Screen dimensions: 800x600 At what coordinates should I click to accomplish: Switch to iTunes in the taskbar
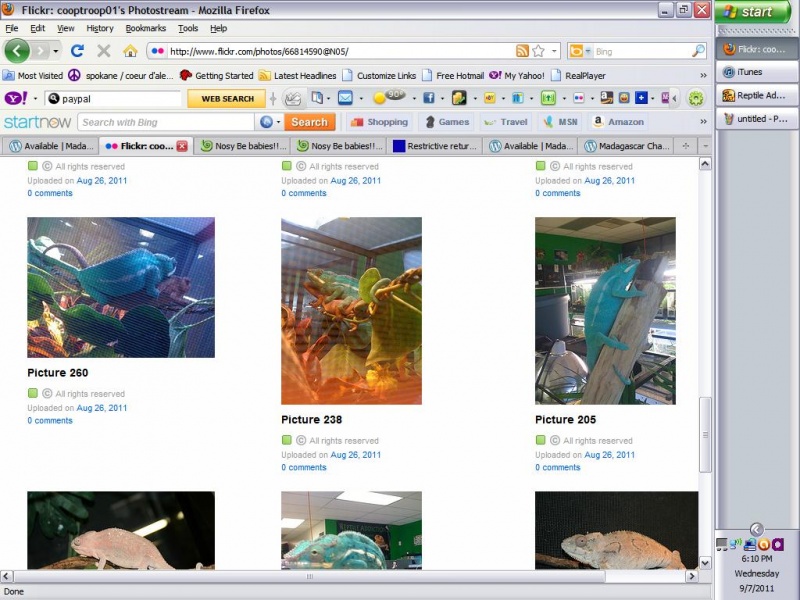pyautogui.click(x=757, y=72)
